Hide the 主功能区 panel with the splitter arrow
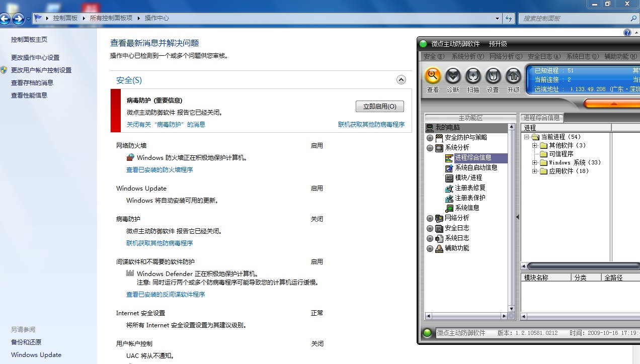Image resolution: width=640 pixels, height=364 pixels. click(517, 217)
